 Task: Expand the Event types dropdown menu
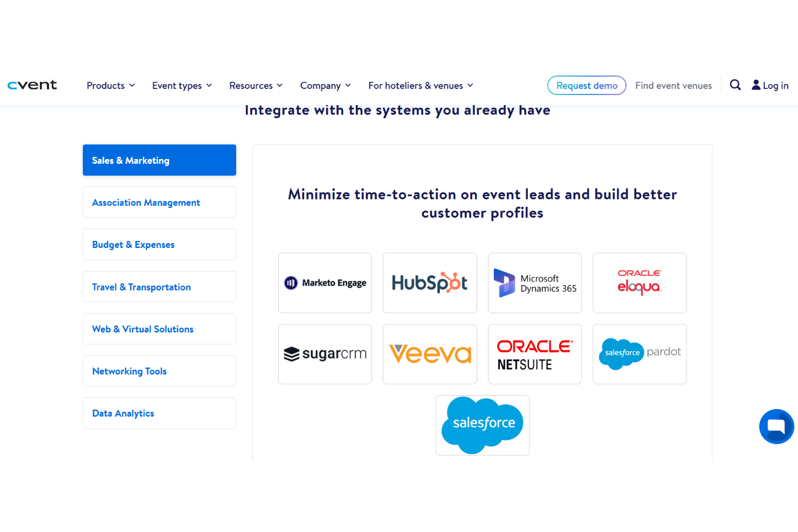pyautogui.click(x=182, y=86)
